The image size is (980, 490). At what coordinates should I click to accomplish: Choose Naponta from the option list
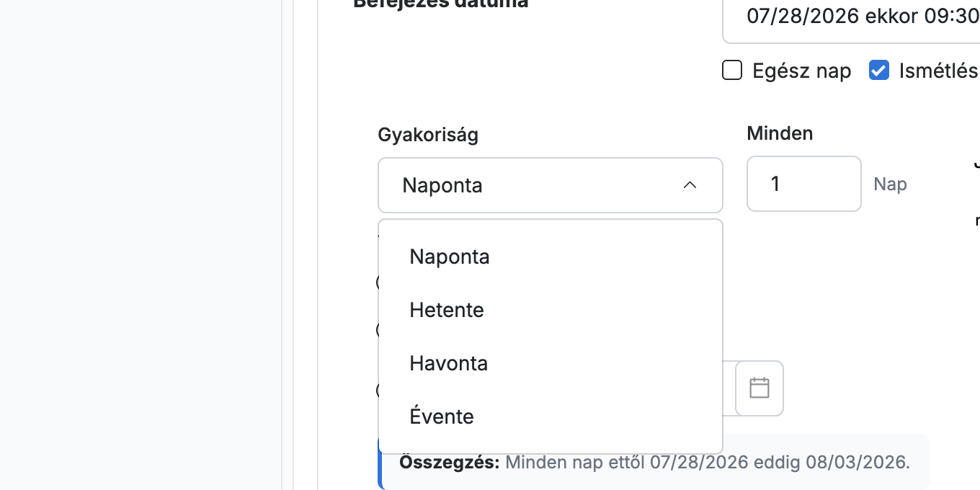(551, 257)
